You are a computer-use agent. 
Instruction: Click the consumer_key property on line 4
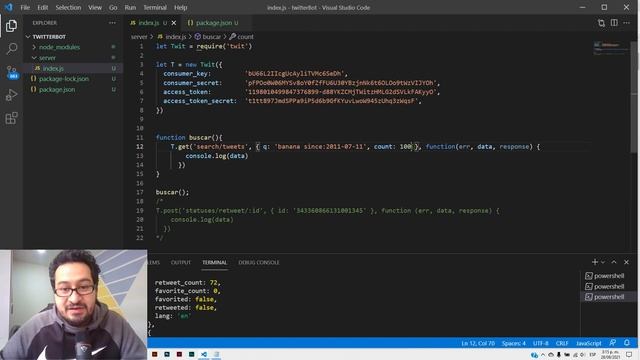tap(186, 74)
